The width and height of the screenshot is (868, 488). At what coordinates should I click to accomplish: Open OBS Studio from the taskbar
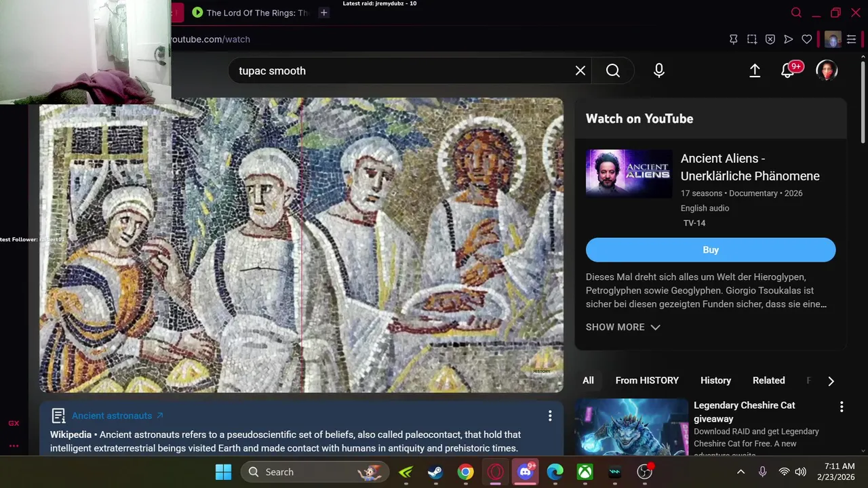click(645, 472)
